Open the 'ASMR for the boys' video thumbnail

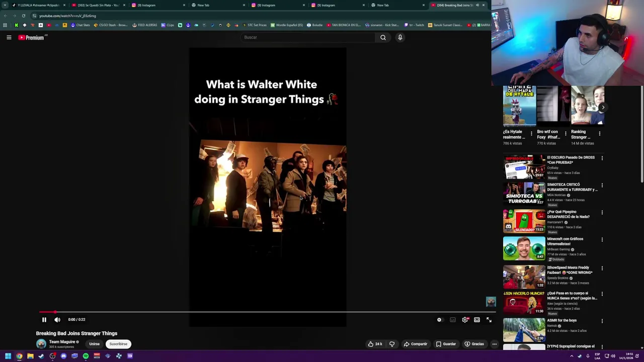(524, 330)
